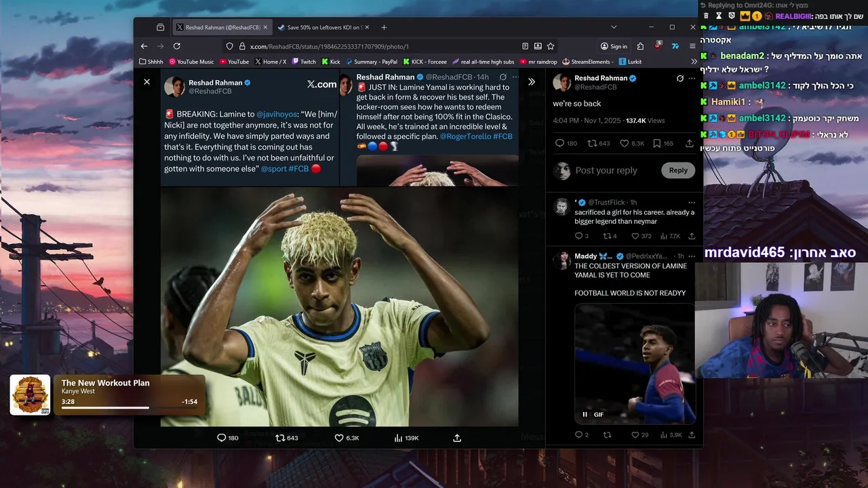
Task: Click reply count 180 in sidebar
Action: (x=566, y=144)
